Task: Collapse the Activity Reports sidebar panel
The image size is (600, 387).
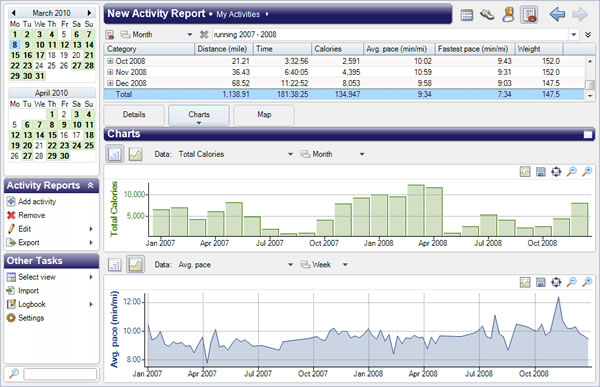Action: 90,186
